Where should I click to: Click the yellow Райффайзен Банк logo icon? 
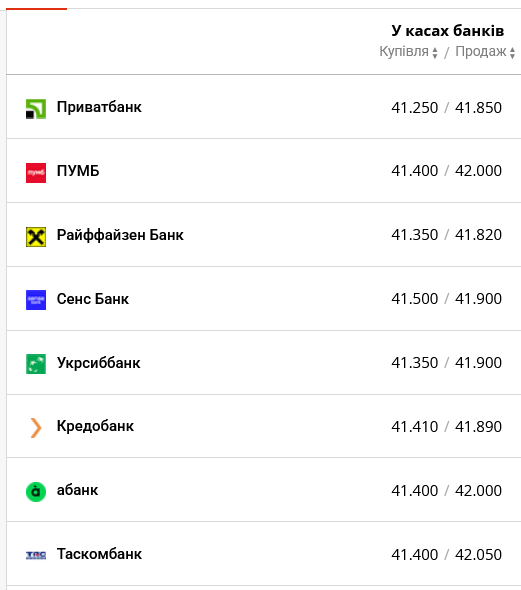point(36,237)
